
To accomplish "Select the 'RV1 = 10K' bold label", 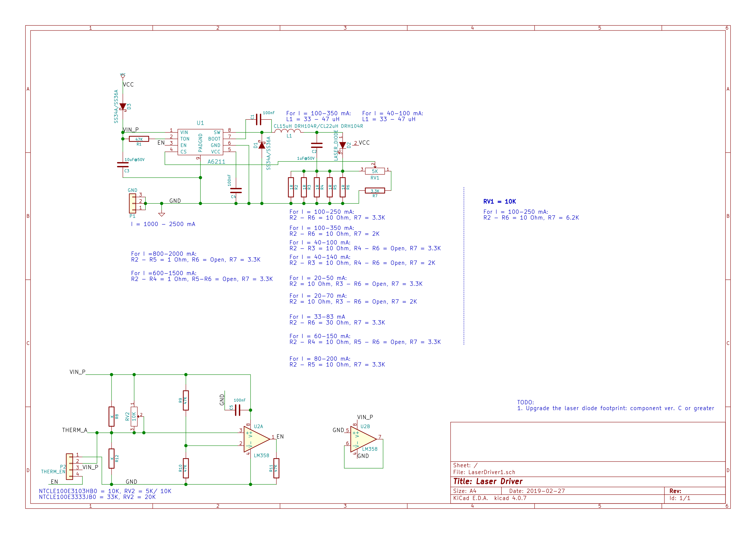I will 500,201.
